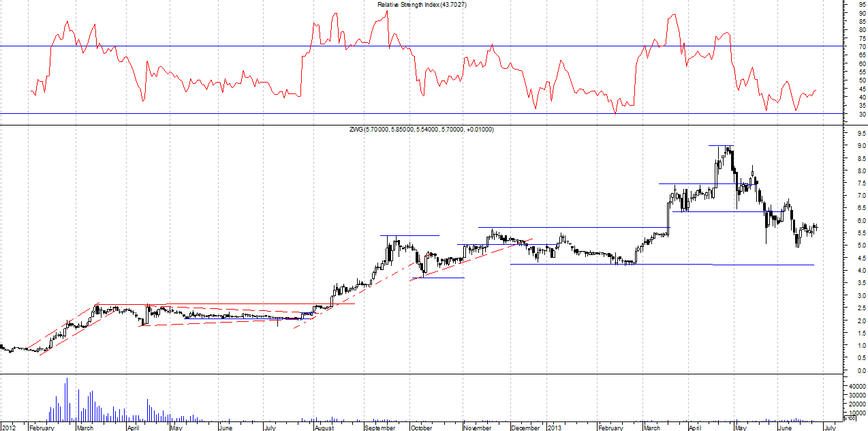Click the 5.0 value on price axis
Viewport: 868px width, 431px height.
click(x=861, y=246)
